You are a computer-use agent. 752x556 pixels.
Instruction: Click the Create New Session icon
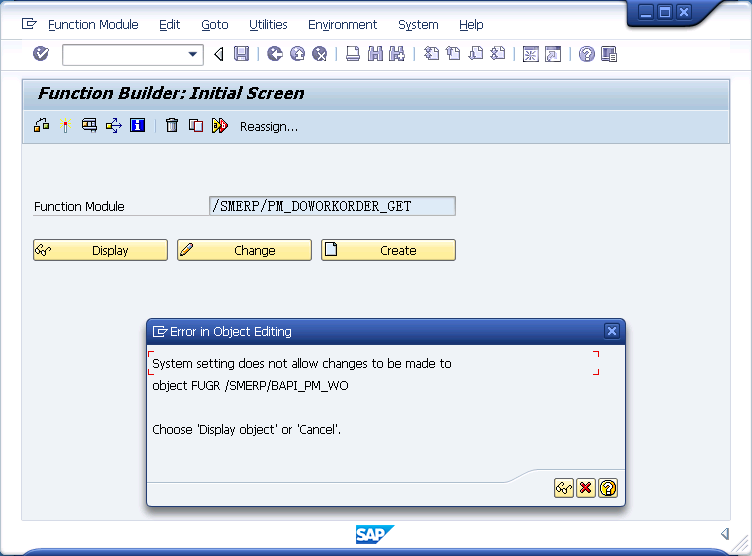coord(531,54)
